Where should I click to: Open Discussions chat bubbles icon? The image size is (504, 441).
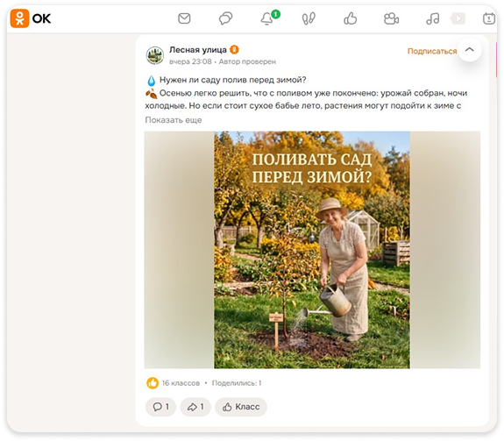225,18
